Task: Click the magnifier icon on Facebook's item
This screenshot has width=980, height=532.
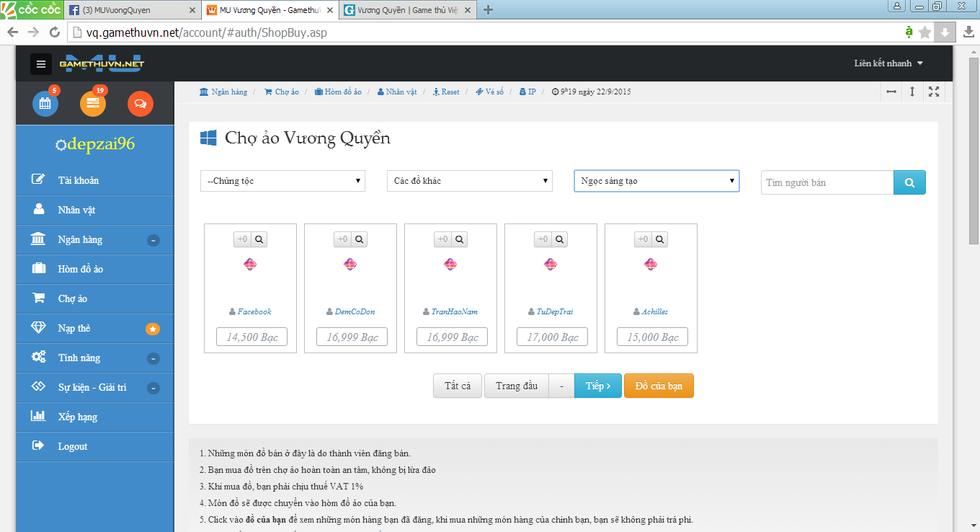Action: (x=259, y=239)
